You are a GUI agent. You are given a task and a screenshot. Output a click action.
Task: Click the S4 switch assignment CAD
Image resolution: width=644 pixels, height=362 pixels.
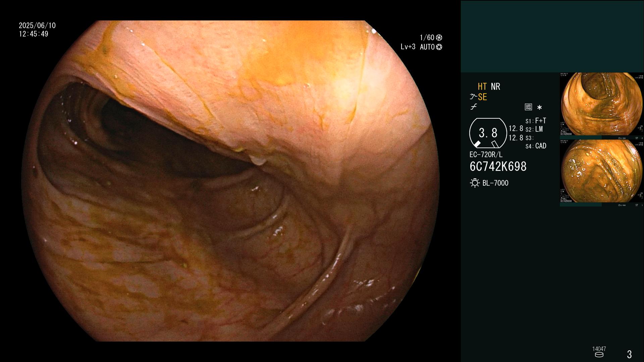(x=541, y=146)
